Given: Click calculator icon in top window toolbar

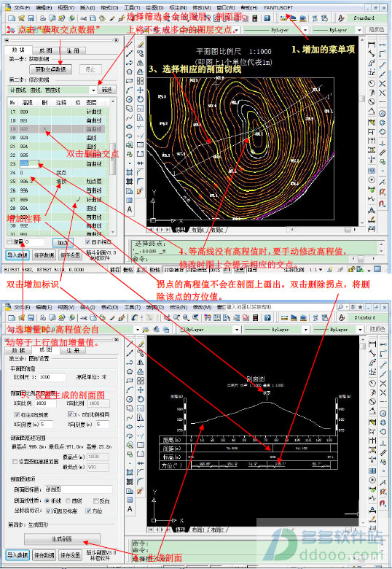Looking at the screenshot, I should point(255,18).
